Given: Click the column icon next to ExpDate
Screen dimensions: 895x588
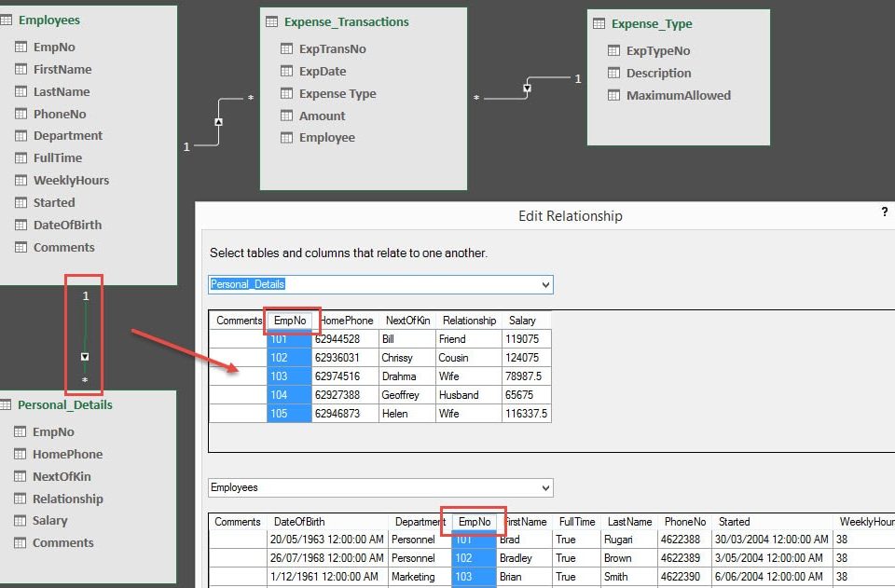Looking at the screenshot, I should 286,71.
